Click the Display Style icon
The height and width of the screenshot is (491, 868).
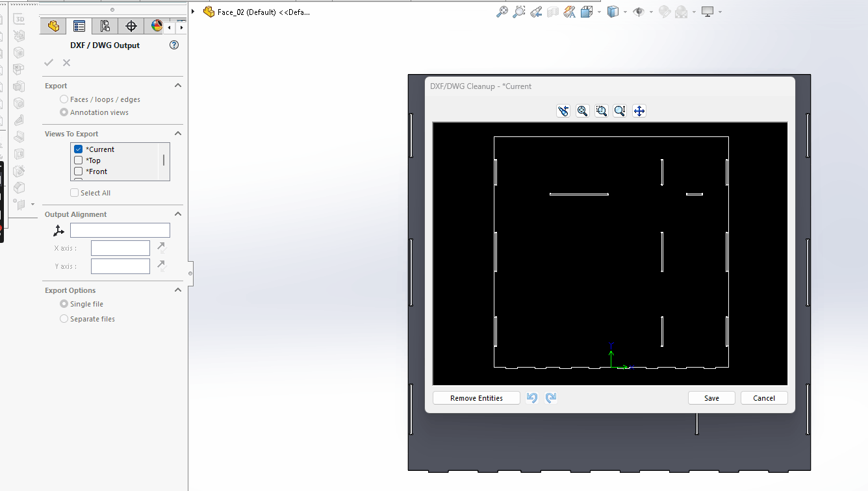[x=613, y=12]
